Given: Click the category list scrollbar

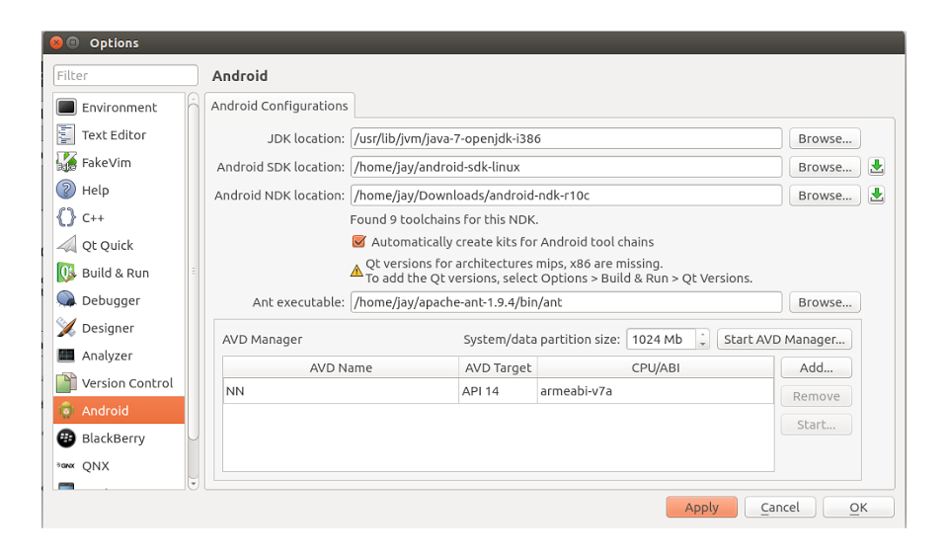Looking at the screenshot, I should (x=194, y=273).
